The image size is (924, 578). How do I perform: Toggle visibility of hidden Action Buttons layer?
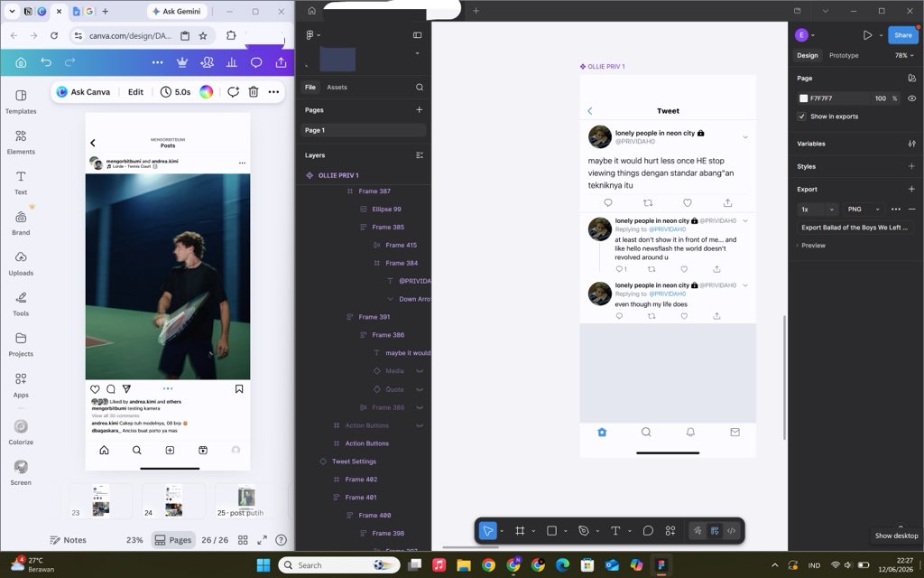point(420,425)
